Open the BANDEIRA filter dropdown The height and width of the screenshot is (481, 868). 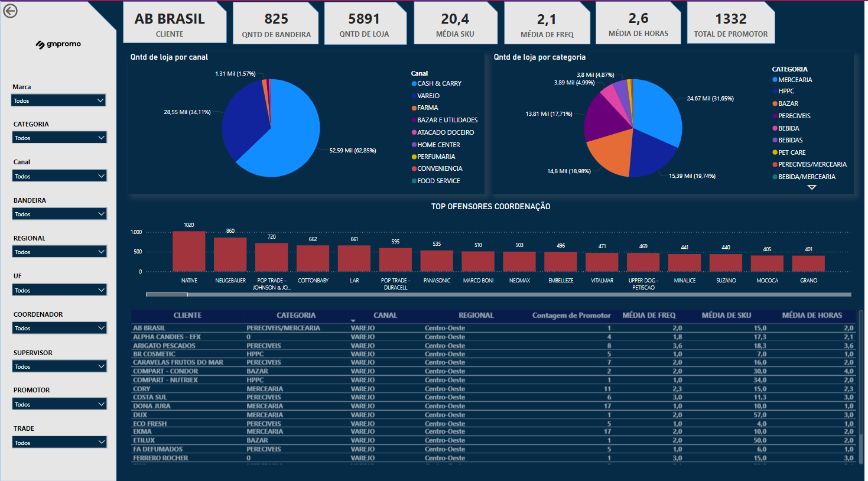click(59, 214)
